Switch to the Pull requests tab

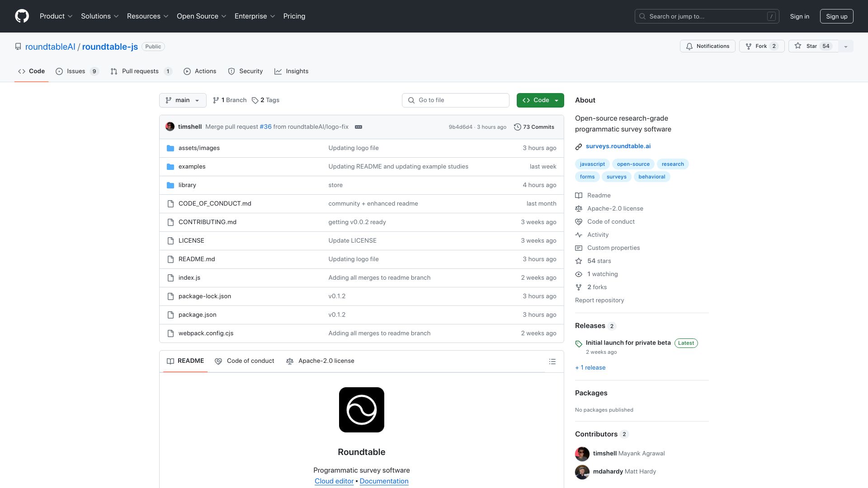141,71
